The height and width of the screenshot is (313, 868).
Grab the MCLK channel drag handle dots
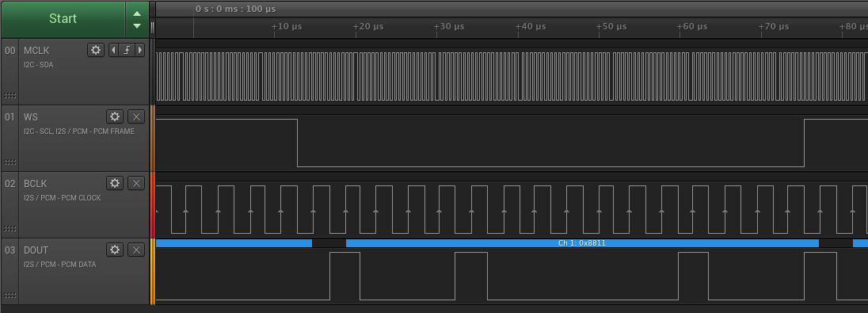10,96
